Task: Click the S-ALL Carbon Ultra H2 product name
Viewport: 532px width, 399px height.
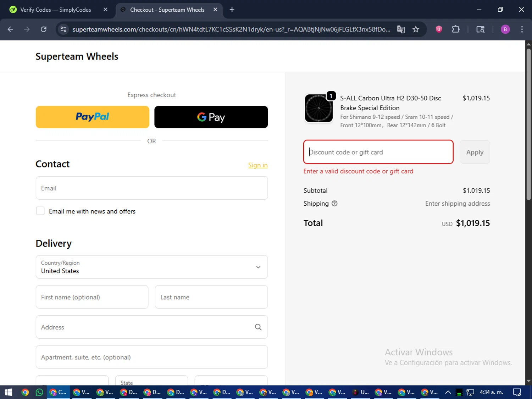Action: [x=390, y=103]
